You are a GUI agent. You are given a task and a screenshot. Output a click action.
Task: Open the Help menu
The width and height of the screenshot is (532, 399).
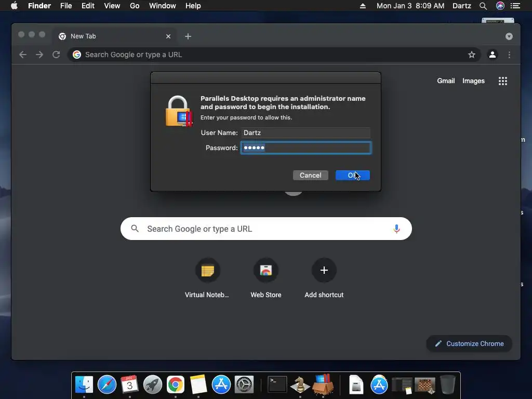(x=193, y=6)
